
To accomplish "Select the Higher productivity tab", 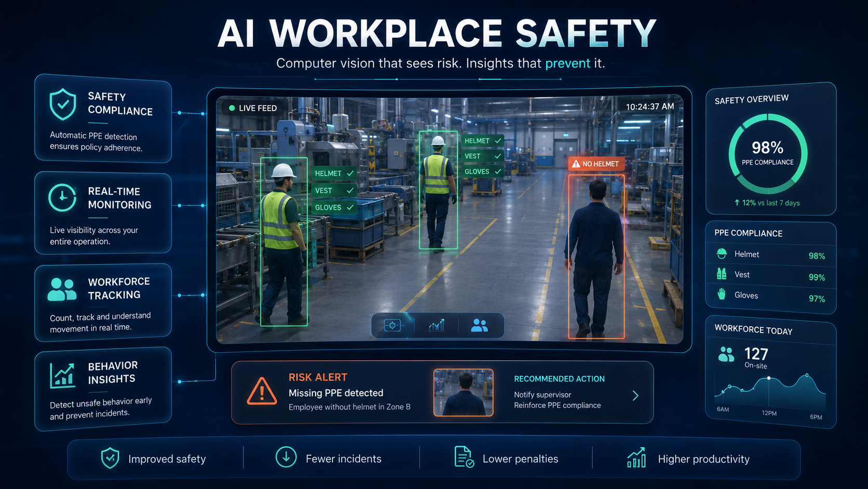I will 688,458.
